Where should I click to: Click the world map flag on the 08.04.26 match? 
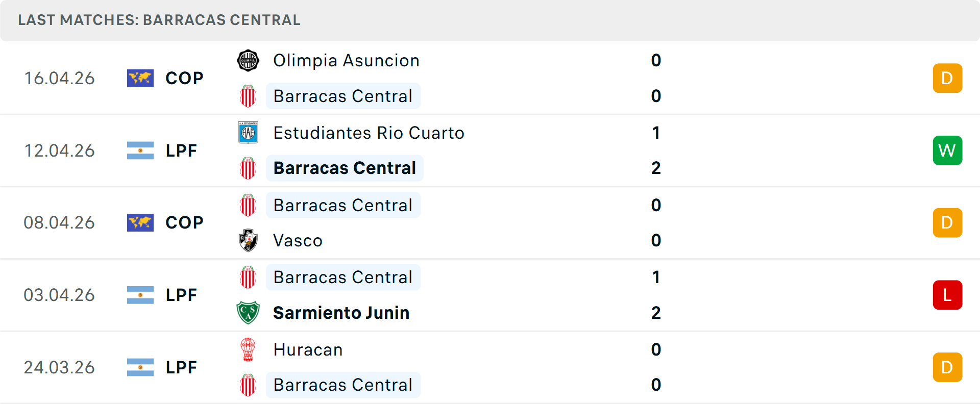point(140,222)
